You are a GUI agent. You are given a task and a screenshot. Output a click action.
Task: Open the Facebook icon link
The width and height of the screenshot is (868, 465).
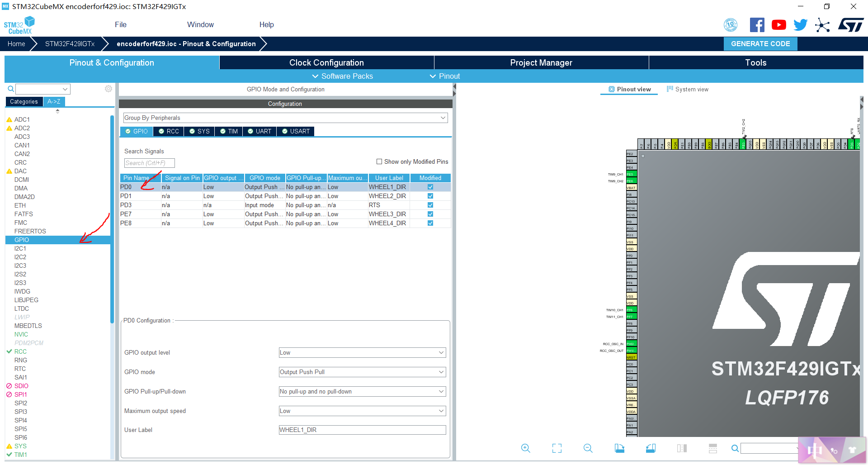(757, 25)
